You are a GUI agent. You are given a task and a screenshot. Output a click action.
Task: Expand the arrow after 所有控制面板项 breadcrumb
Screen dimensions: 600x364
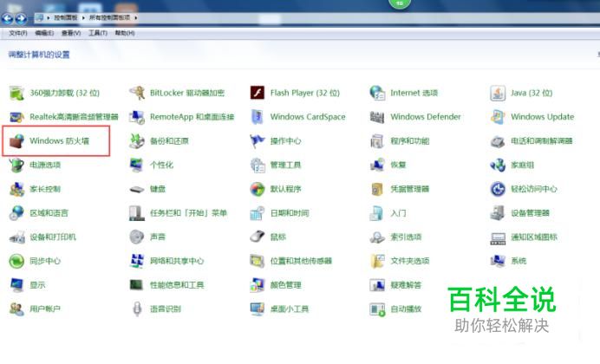136,17
